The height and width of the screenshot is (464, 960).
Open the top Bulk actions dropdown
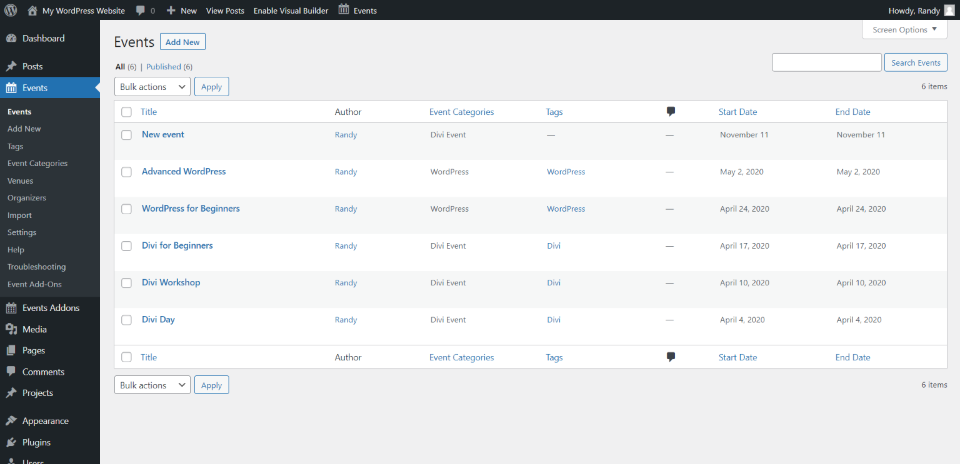[x=152, y=87]
